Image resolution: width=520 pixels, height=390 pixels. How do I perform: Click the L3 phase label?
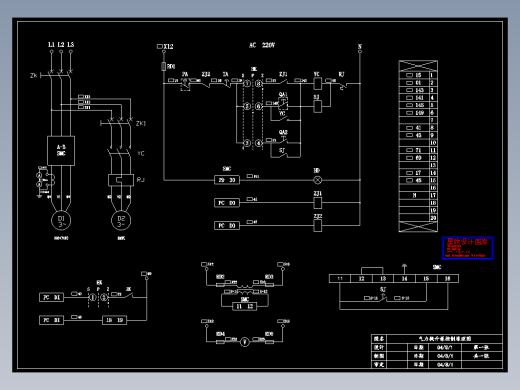pos(71,45)
